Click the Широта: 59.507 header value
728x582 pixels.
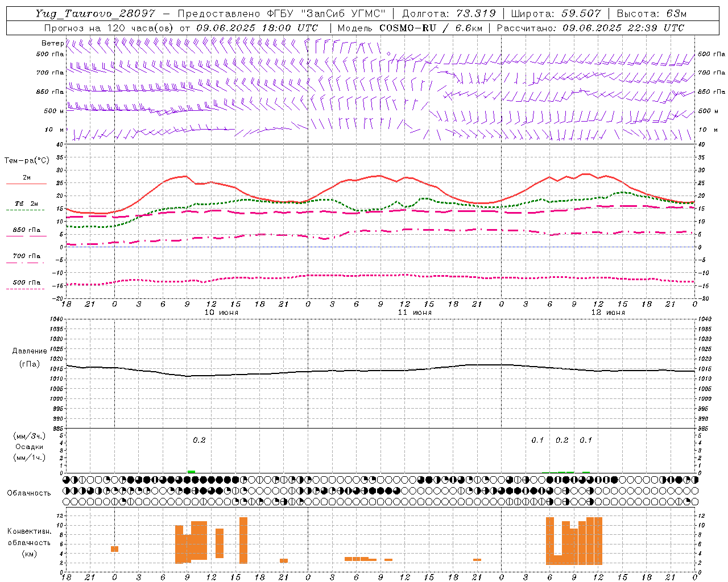click(556, 14)
